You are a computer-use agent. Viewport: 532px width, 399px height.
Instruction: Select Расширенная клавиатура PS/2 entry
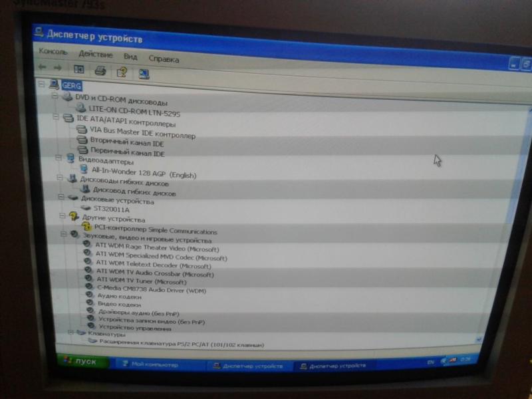pos(182,343)
